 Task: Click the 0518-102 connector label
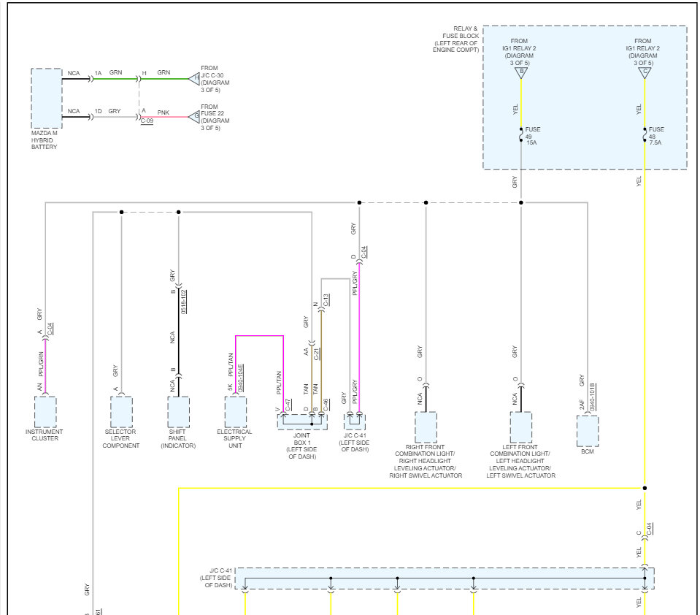click(183, 302)
